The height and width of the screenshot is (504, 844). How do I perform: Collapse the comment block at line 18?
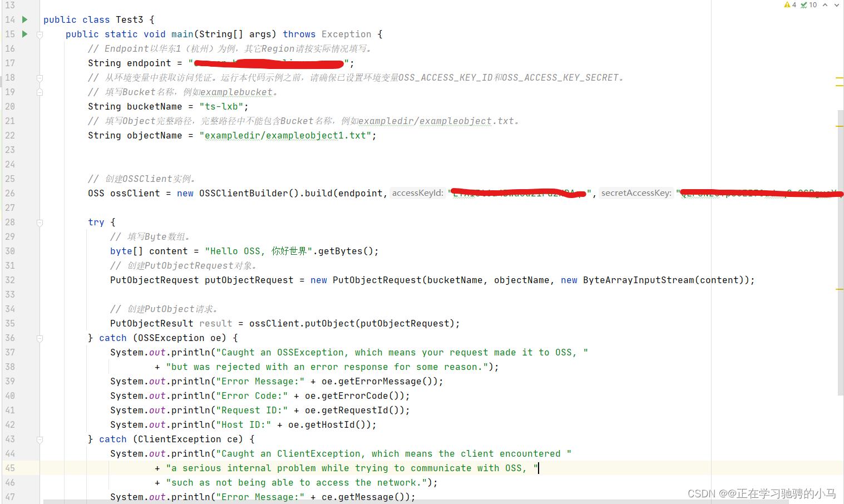pyautogui.click(x=40, y=78)
